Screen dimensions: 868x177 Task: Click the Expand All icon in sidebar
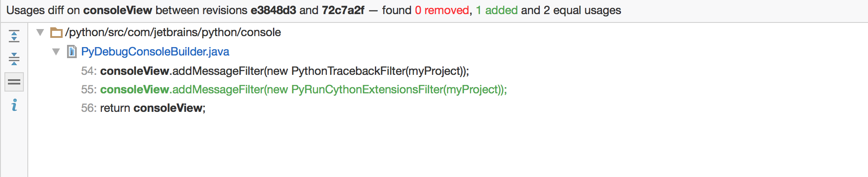(14, 36)
